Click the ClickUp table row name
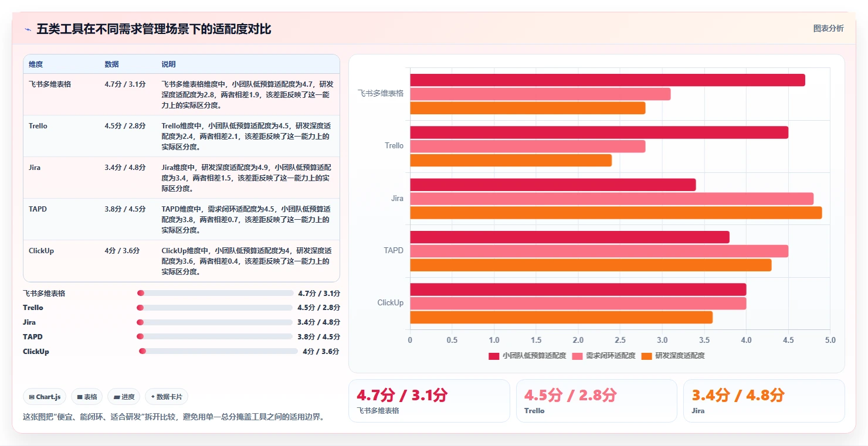The image size is (868, 446). [x=41, y=251]
